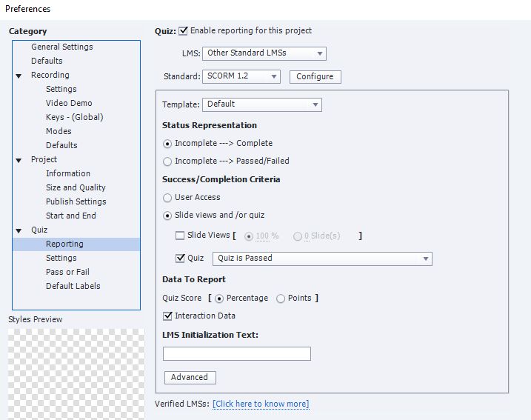This screenshot has height=420, width=531.
Task: Open the LMS dropdown
Action: 264,53
